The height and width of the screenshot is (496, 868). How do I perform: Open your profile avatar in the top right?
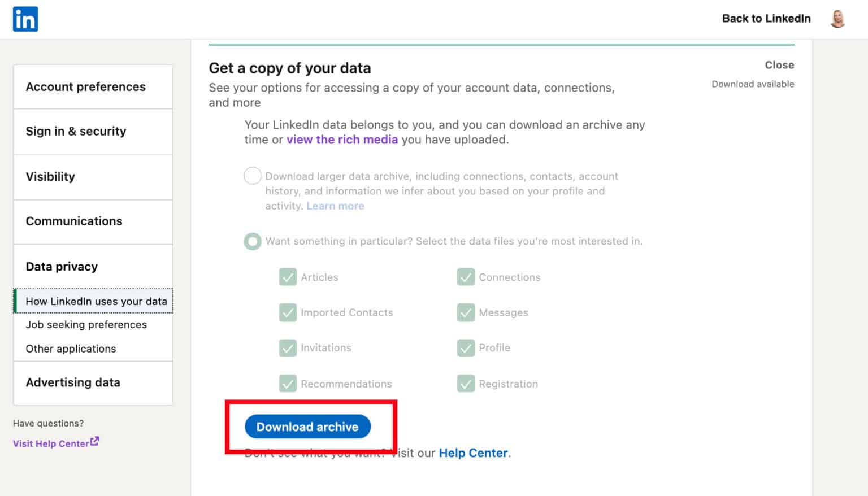(837, 18)
